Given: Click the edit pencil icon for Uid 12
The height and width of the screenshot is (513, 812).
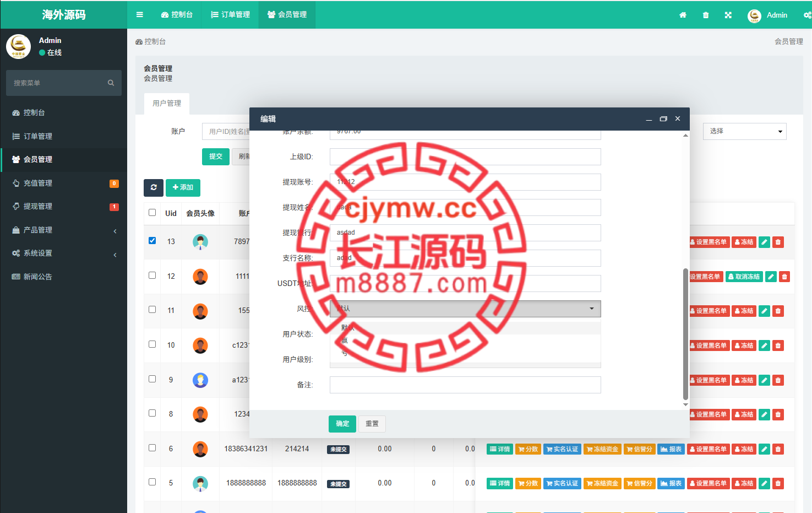Looking at the screenshot, I should (771, 277).
